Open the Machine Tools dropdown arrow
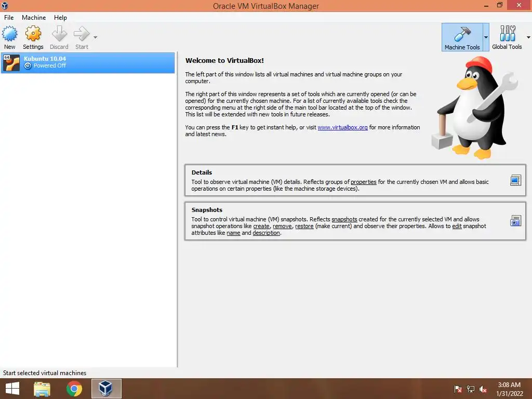532x399 pixels. point(486,37)
